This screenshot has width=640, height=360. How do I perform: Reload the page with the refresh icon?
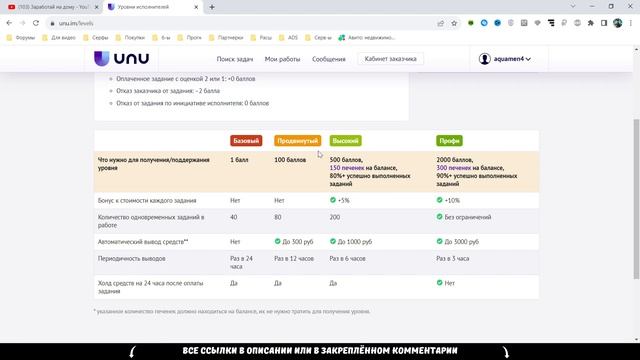tap(36, 23)
